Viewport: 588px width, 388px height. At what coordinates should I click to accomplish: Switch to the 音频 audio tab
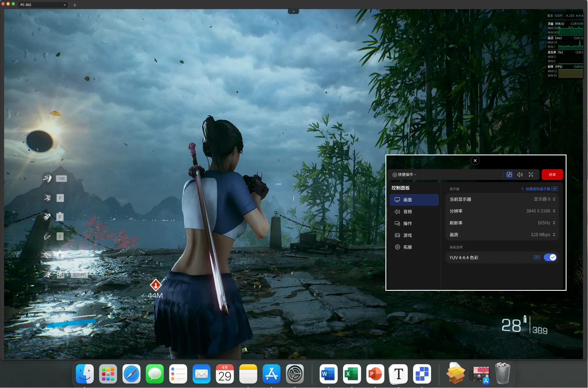tap(414, 212)
